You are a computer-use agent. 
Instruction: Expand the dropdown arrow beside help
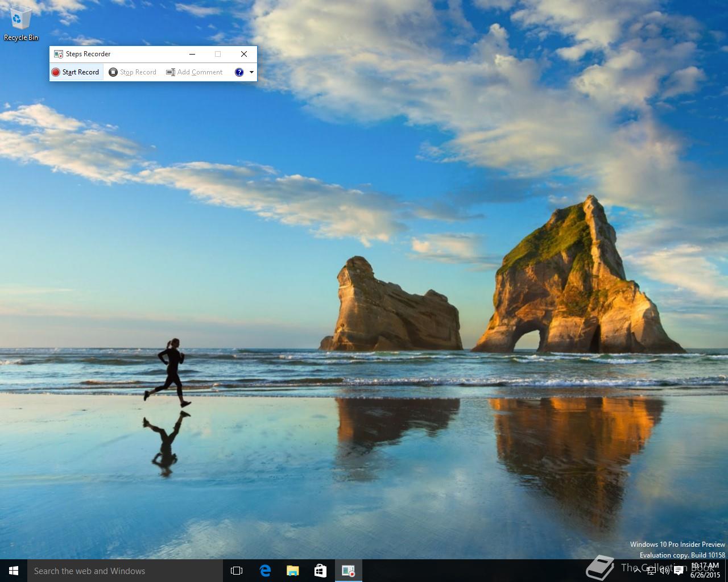pos(251,72)
